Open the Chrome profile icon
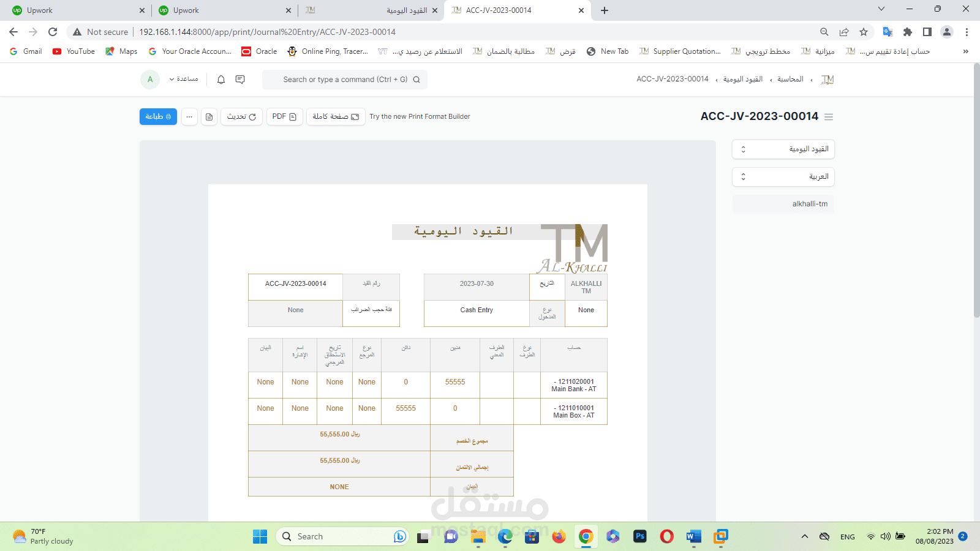 pos(947,32)
